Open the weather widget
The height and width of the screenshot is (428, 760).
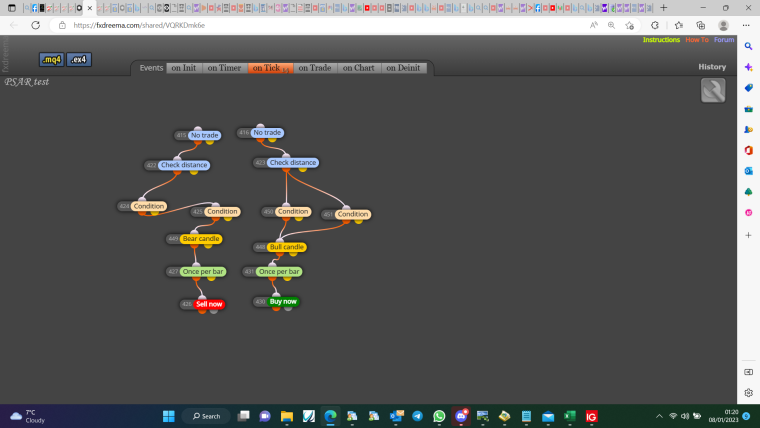28,416
